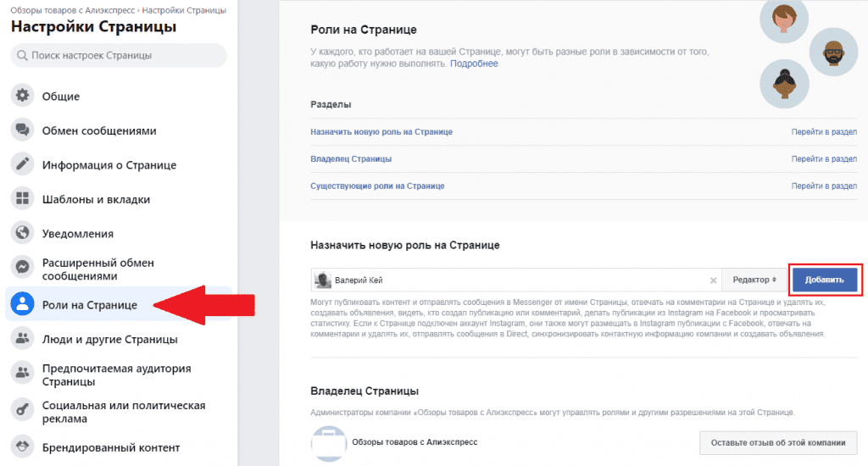
Task: Clear the Валерий Кей name with the X
Action: click(714, 280)
